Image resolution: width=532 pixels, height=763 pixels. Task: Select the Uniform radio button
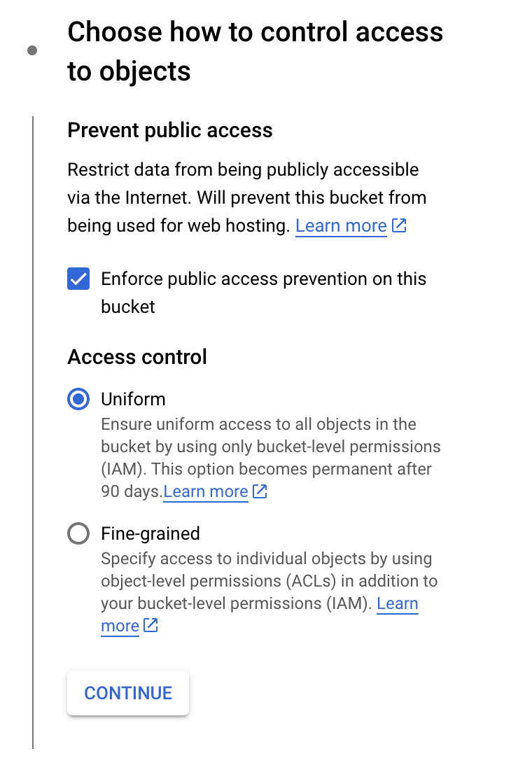click(78, 400)
